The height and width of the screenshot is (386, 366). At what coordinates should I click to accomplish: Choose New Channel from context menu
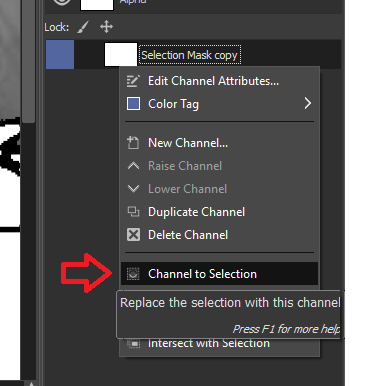tap(219, 143)
